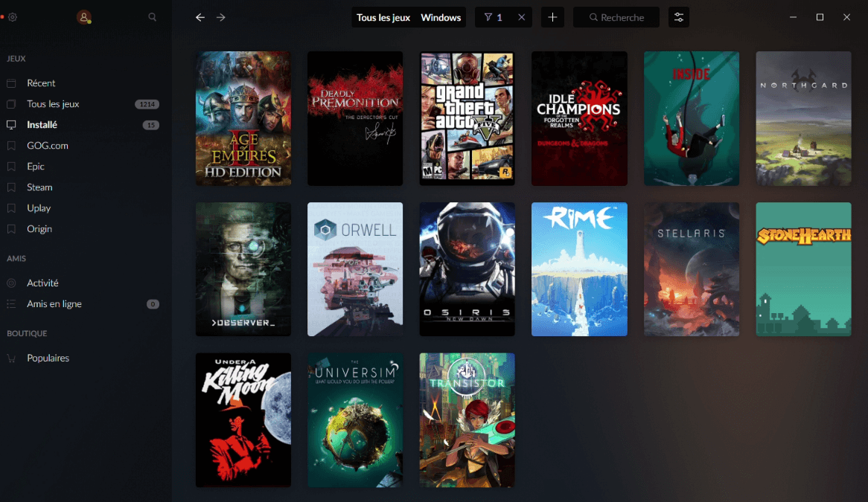Click the sidebar search magnifier icon
This screenshot has height=502, width=868.
pyautogui.click(x=153, y=17)
